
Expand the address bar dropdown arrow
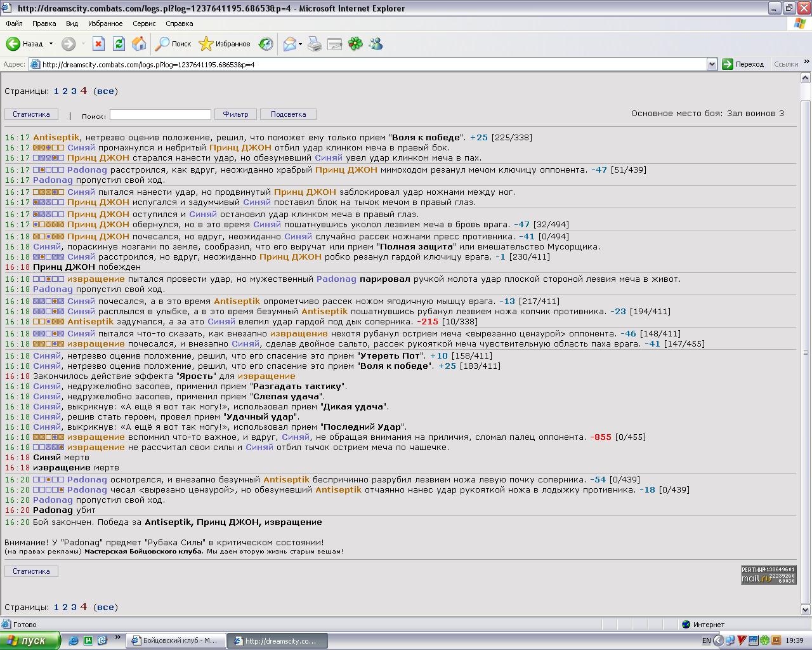[712, 64]
